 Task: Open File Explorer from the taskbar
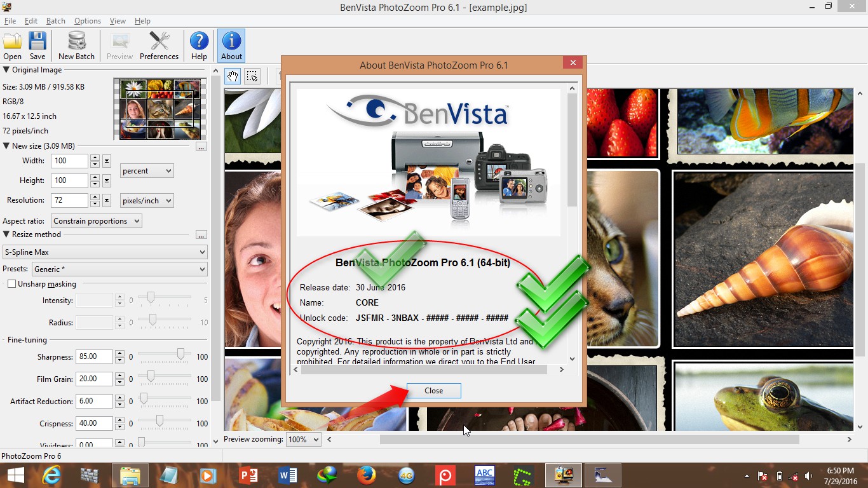(x=130, y=475)
